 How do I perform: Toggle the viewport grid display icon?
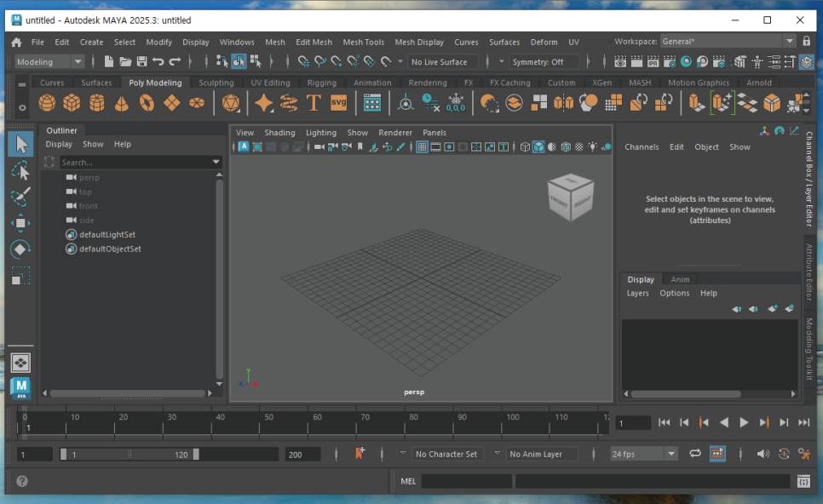coord(422,147)
